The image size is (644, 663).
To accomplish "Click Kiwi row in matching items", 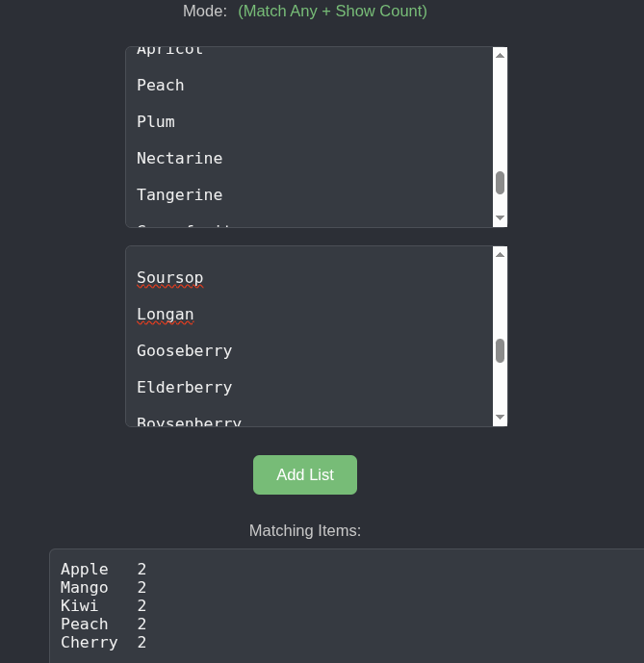I will (x=79, y=606).
